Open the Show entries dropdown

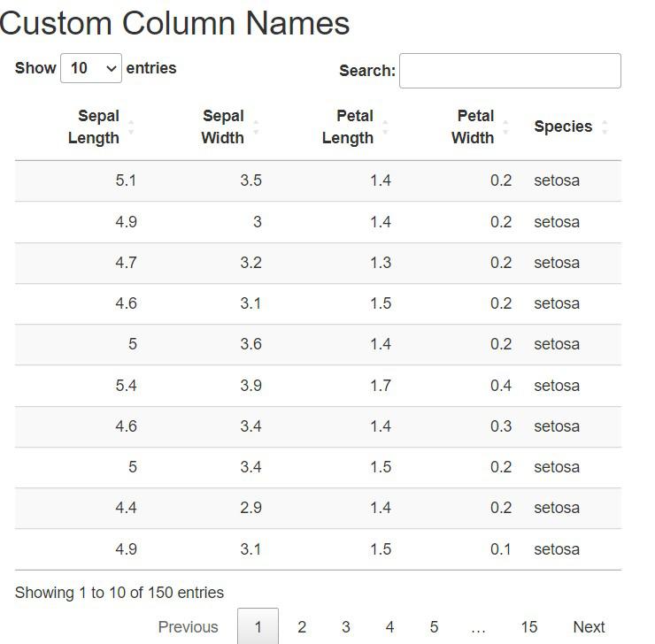point(90,68)
